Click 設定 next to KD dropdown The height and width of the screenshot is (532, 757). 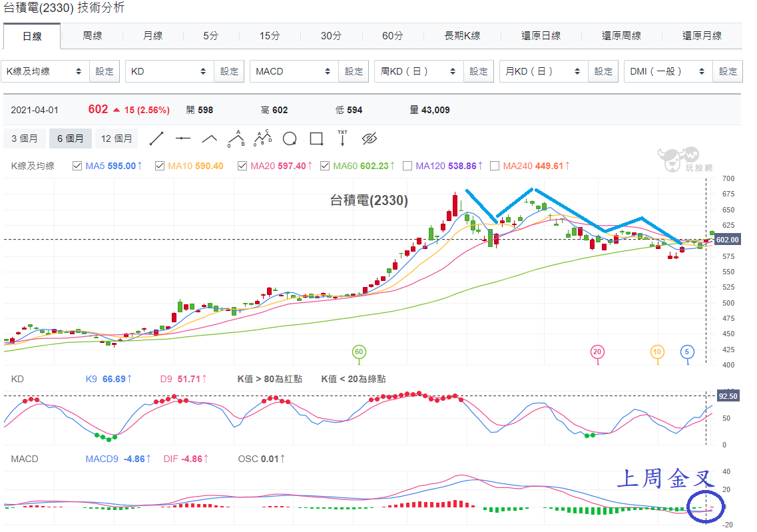(229, 71)
